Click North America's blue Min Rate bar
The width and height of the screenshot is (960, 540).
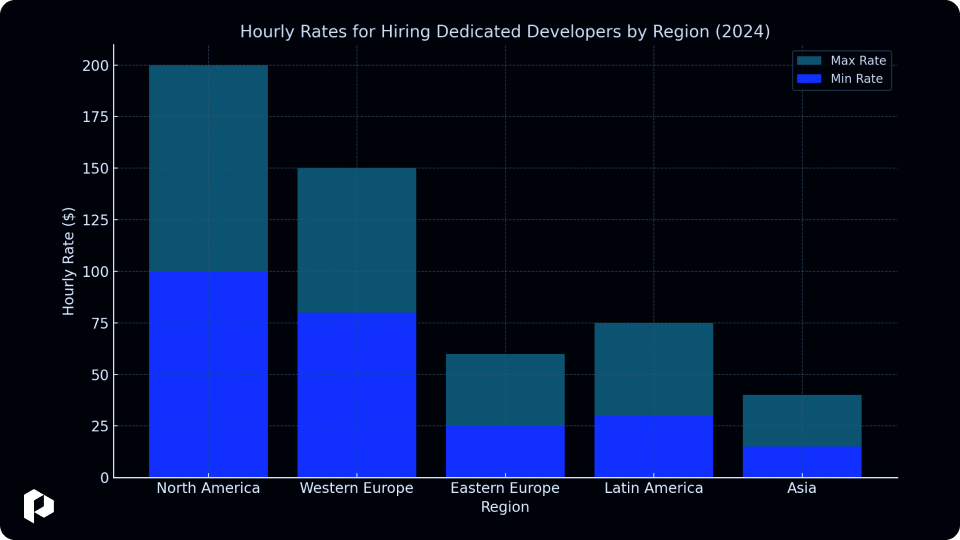click(208, 374)
